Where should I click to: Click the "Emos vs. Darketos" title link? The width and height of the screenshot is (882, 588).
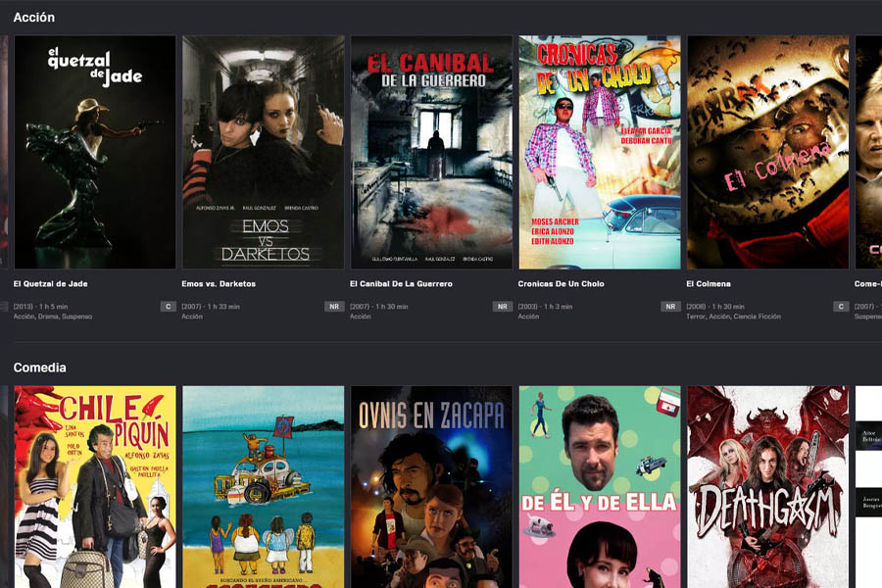coord(219,283)
